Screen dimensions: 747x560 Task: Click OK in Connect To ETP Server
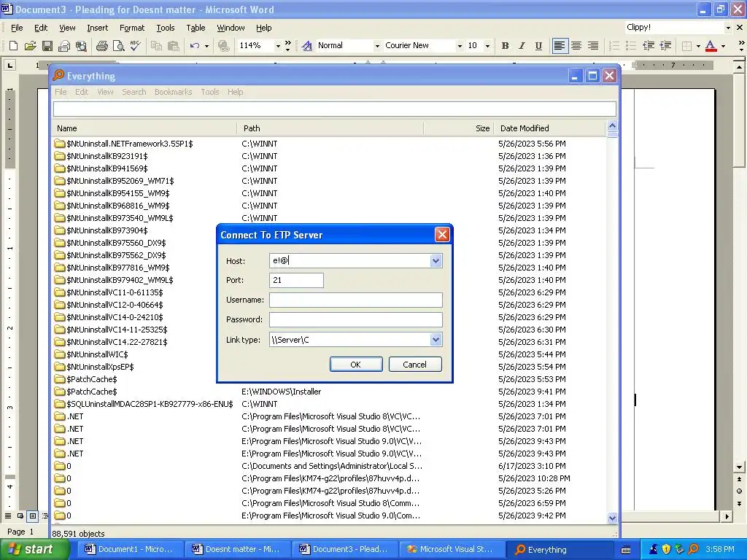pyautogui.click(x=356, y=365)
